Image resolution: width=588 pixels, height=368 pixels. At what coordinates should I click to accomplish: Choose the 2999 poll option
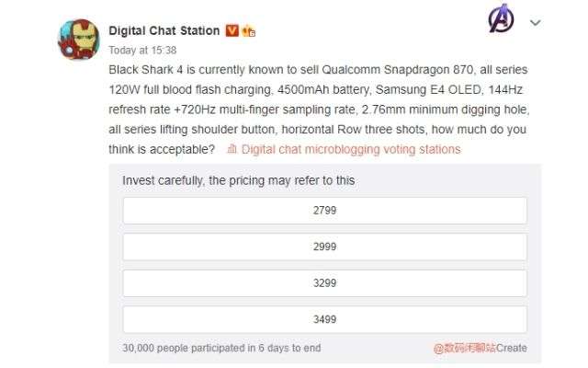324,247
